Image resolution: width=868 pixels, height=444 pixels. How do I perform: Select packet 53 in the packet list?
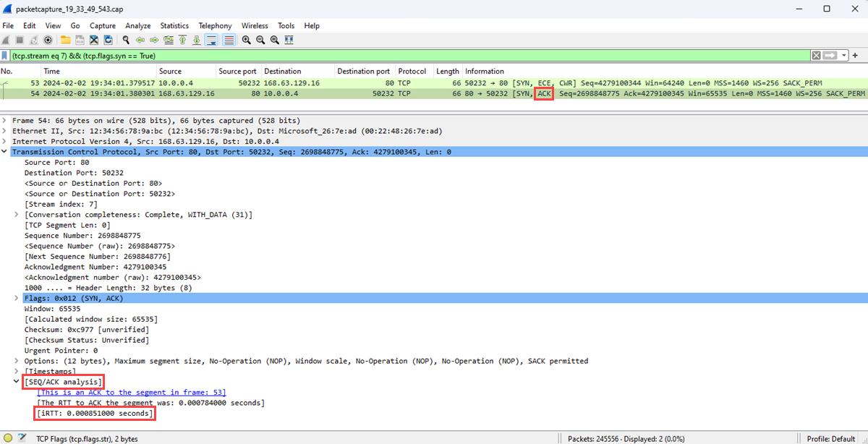click(x=217, y=83)
